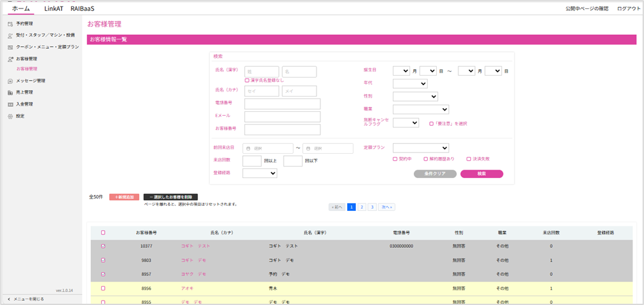Click the 条件クリア button

(x=435, y=173)
